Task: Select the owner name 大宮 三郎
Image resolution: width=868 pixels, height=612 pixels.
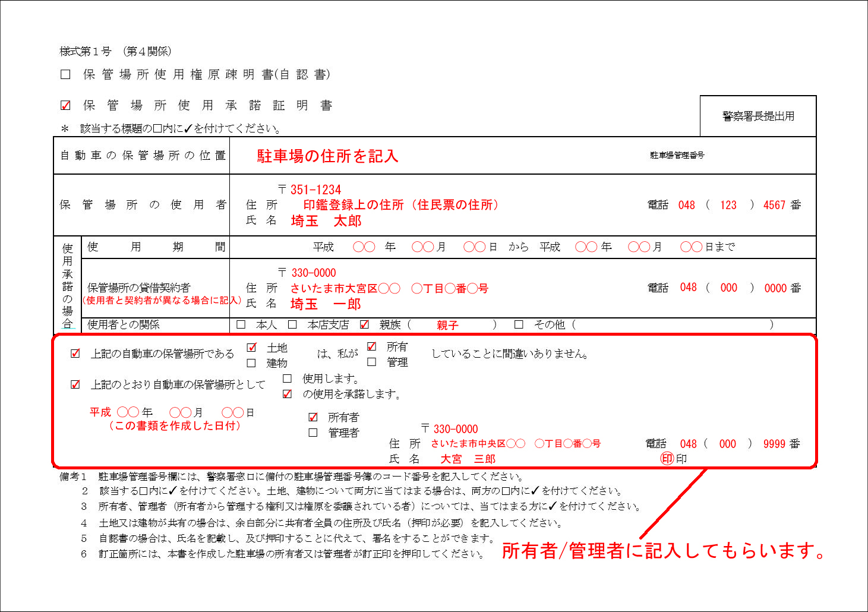Action: 468,459
